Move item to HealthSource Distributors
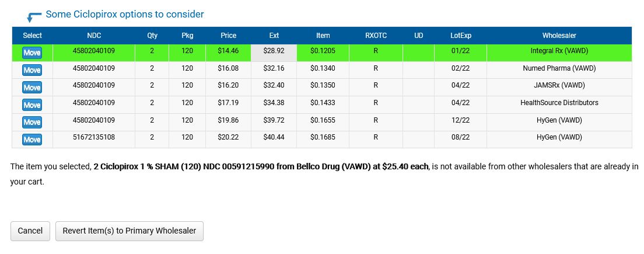644x254 pixels. 32,105
